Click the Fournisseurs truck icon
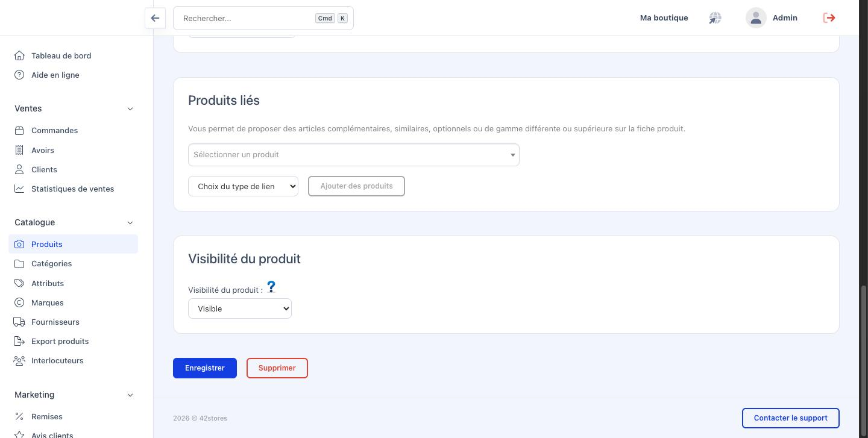Screen dimensions: 868x438 click(19, 322)
